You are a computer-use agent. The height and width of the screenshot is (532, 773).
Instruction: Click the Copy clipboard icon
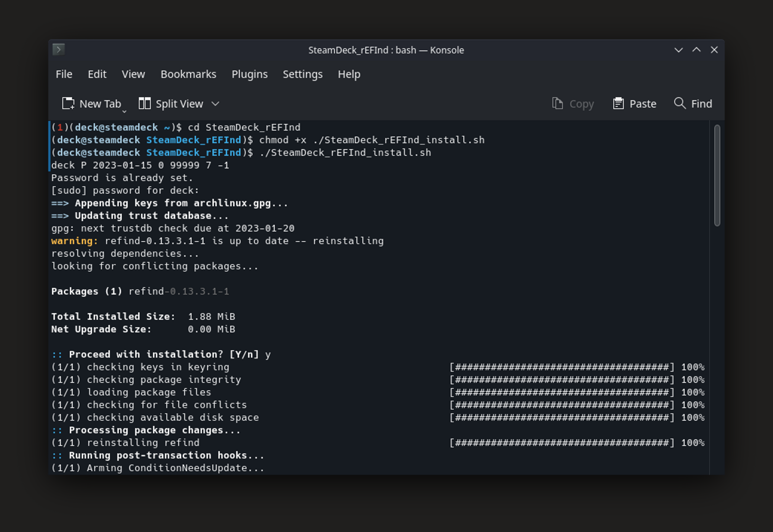pyautogui.click(x=557, y=104)
